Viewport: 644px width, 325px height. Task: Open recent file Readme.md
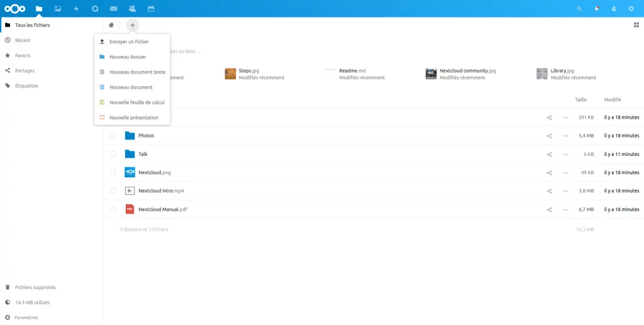click(x=355, y=74)
